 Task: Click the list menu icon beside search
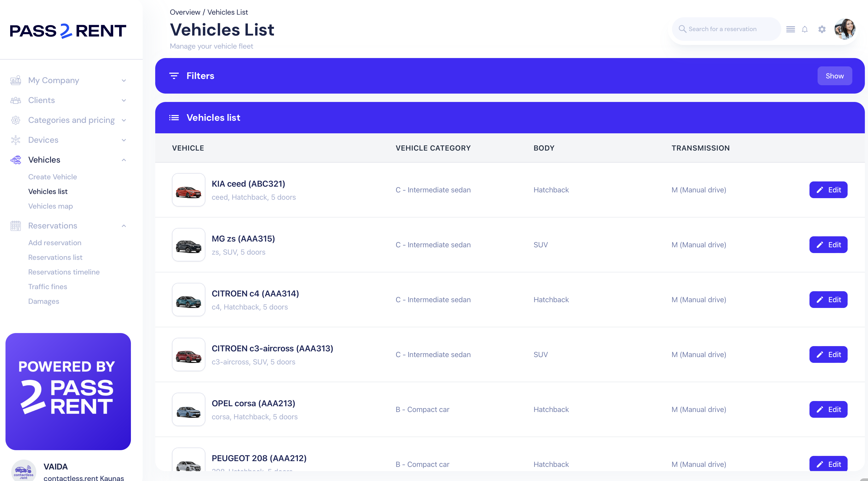[x=790, y=29]
